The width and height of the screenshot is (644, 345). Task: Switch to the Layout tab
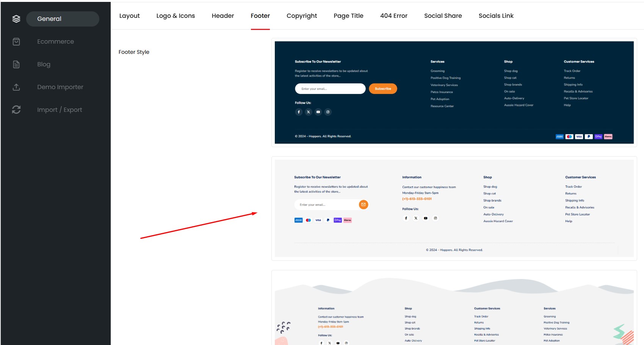(129, 16)
